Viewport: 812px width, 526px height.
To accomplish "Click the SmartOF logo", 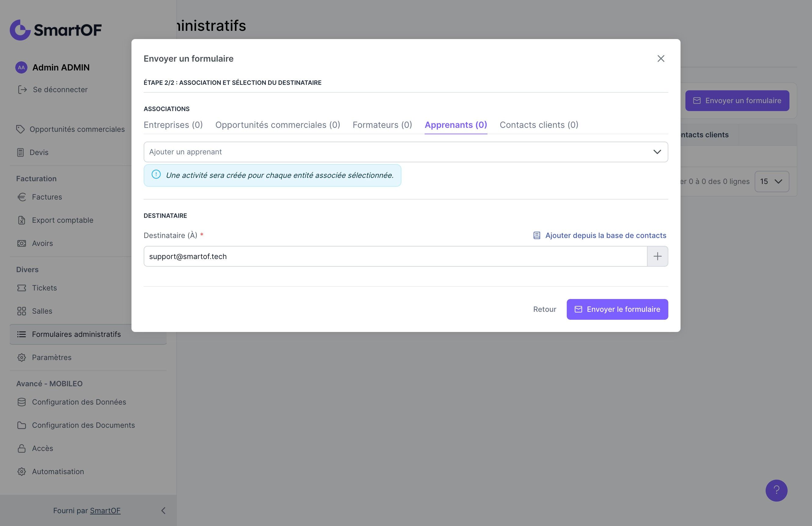I will click(x=56, y=30).
